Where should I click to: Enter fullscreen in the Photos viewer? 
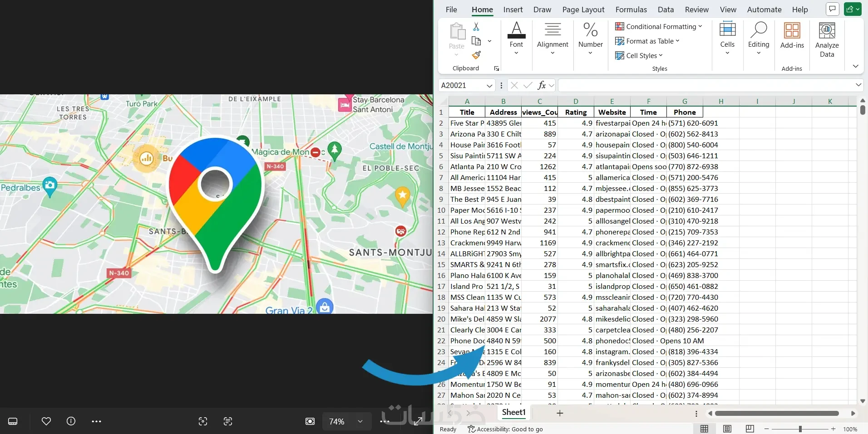(x=418, y=421)
